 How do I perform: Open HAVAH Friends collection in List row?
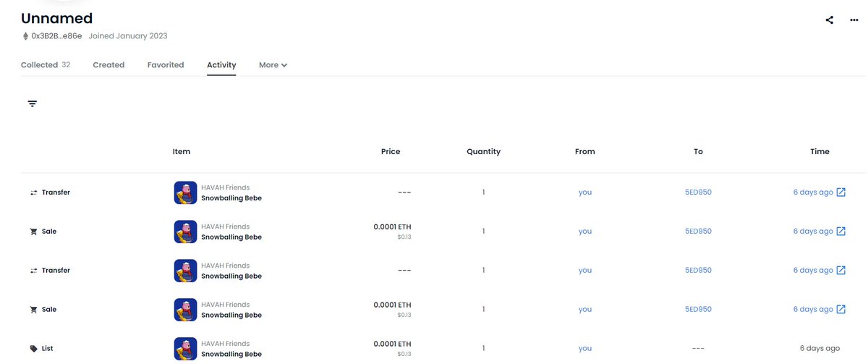225,344
